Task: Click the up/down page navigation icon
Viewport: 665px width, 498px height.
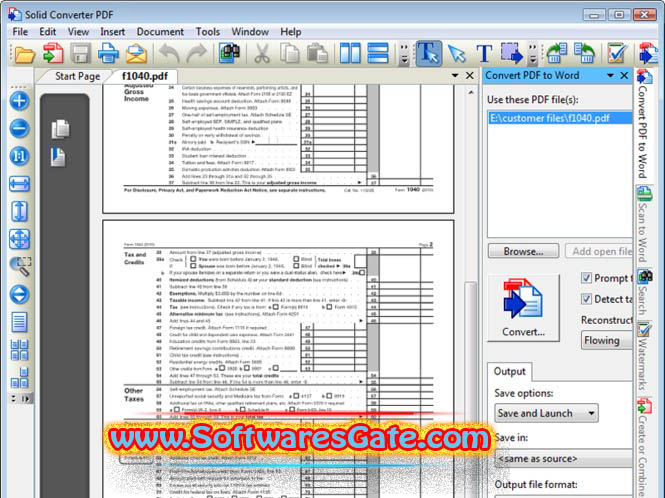Action: click(x=19, y=294)
